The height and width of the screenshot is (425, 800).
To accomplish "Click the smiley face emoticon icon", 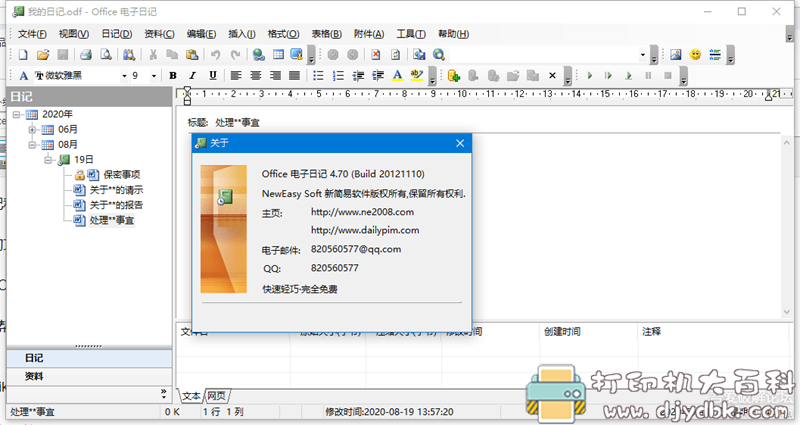I will [695, 55].
